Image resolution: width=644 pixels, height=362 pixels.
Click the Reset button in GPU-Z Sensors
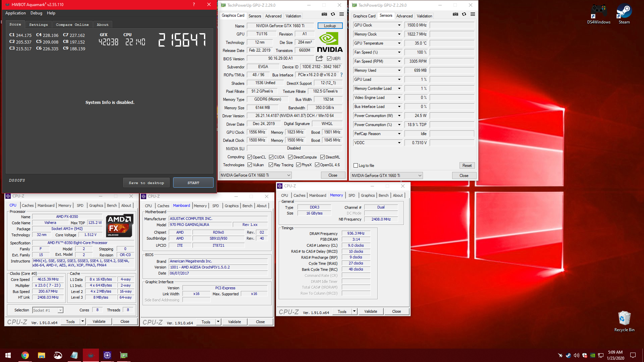467,166
